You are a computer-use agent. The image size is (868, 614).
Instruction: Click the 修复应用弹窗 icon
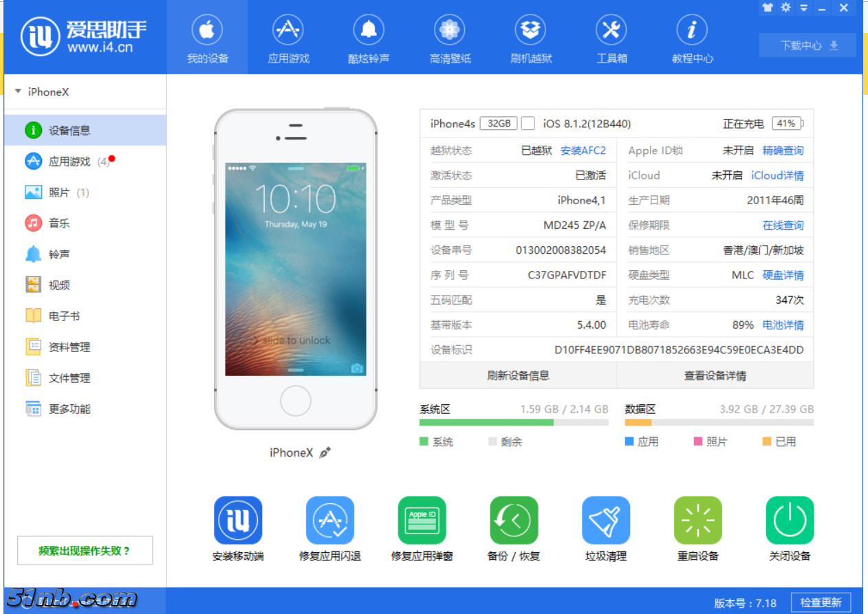422,520
